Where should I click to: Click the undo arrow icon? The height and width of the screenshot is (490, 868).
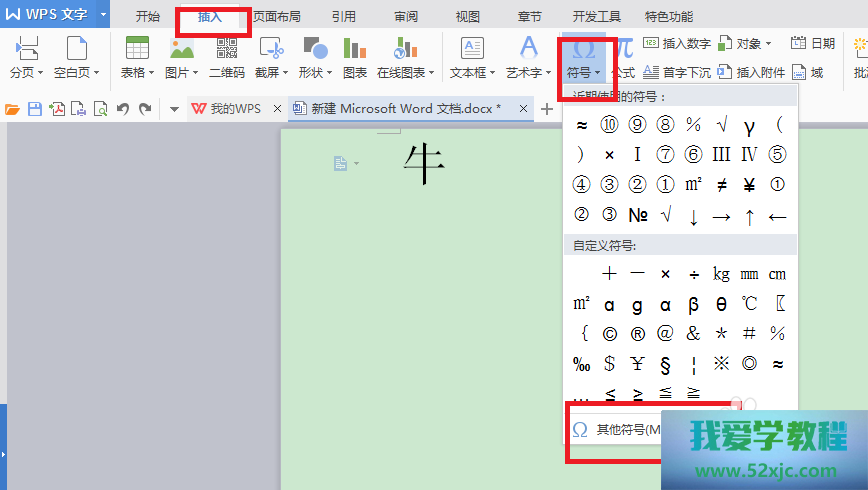(x=123, y=109)
